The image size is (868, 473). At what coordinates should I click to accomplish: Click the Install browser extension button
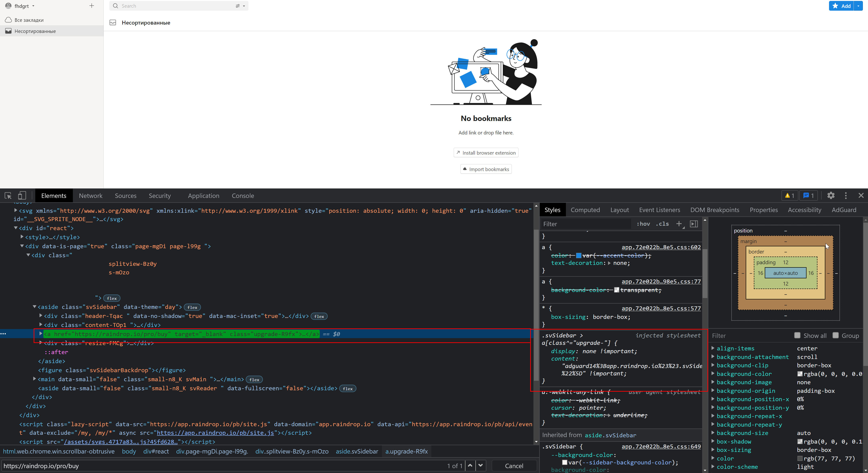[486, 152]
